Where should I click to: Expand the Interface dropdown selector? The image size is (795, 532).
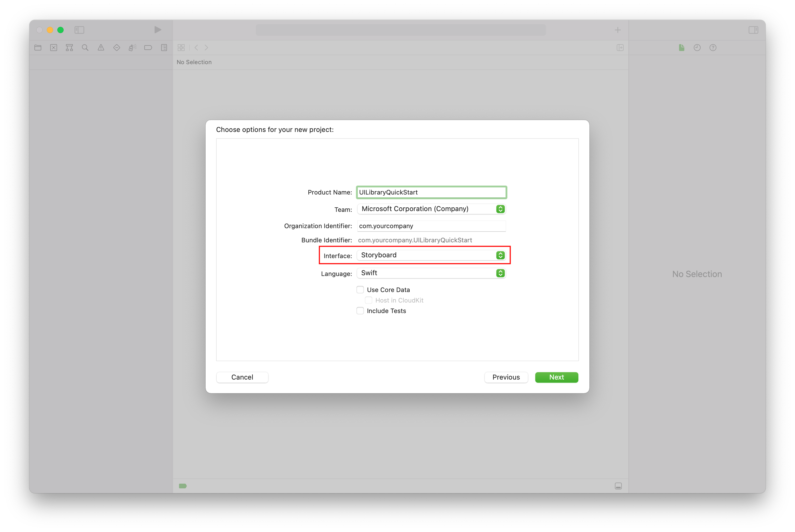tap(501, 255)
